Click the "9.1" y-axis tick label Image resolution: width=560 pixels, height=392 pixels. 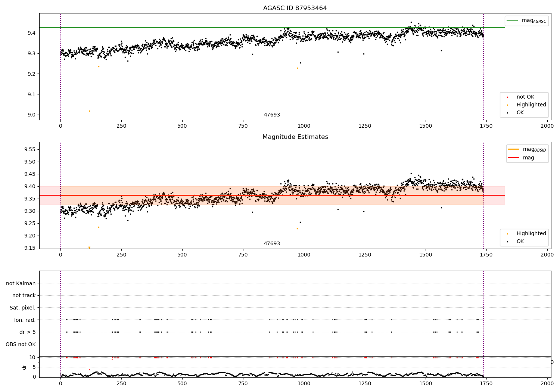tap(31, 94)
